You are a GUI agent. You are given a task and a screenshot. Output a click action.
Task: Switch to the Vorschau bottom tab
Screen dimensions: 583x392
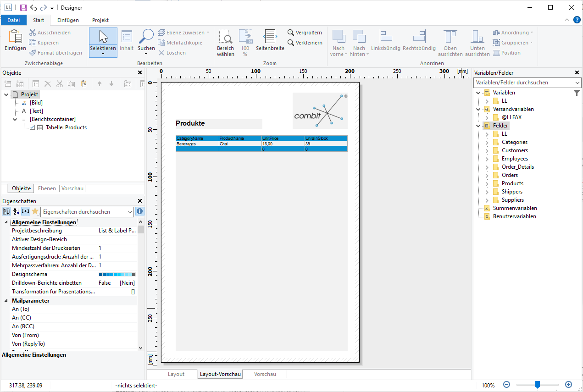point(265,374)
